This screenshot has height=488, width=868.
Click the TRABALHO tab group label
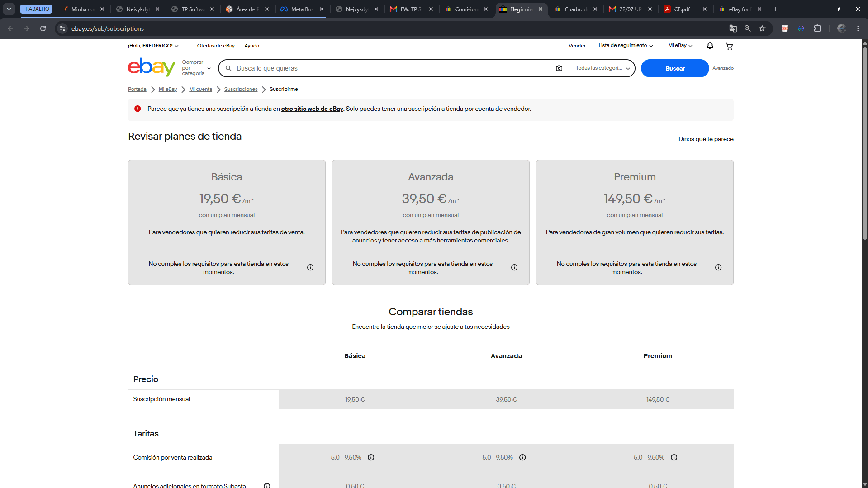coord(36,9)
